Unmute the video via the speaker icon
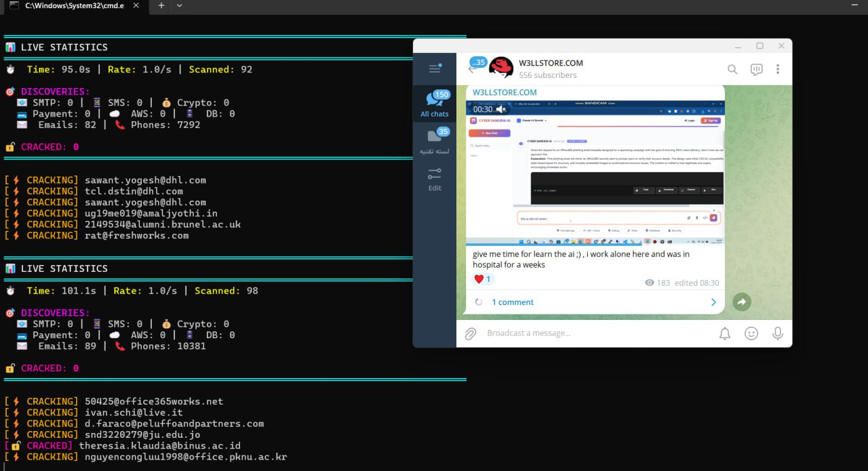This screenshot has width=868, height=471. 501,109
